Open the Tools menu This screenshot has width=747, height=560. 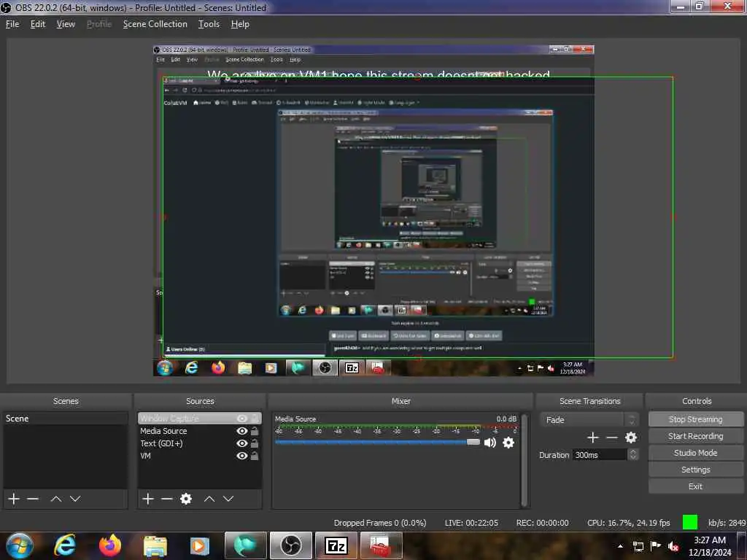209,24
